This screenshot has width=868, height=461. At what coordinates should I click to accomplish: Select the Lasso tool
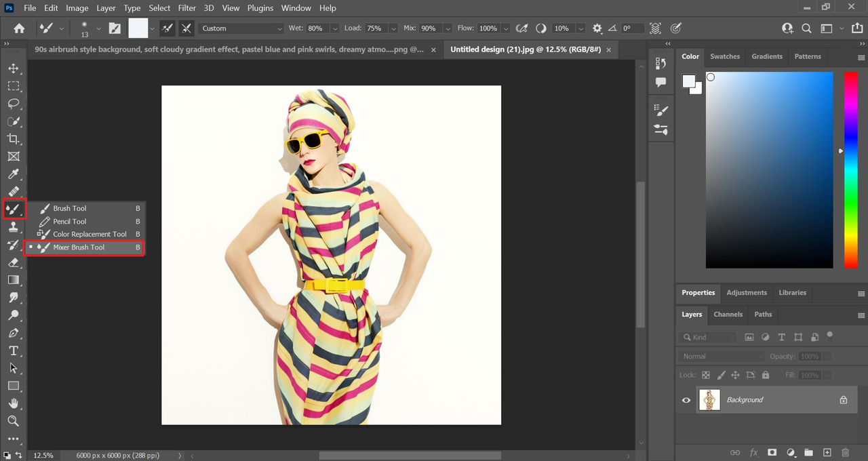13,104
